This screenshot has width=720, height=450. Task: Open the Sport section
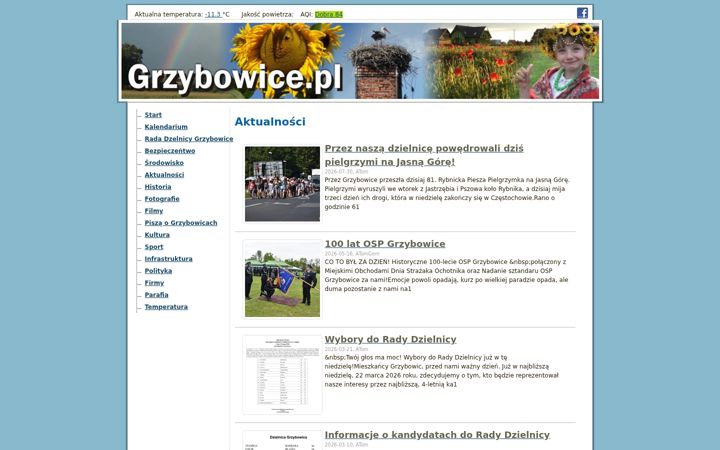tap(154, 247)
